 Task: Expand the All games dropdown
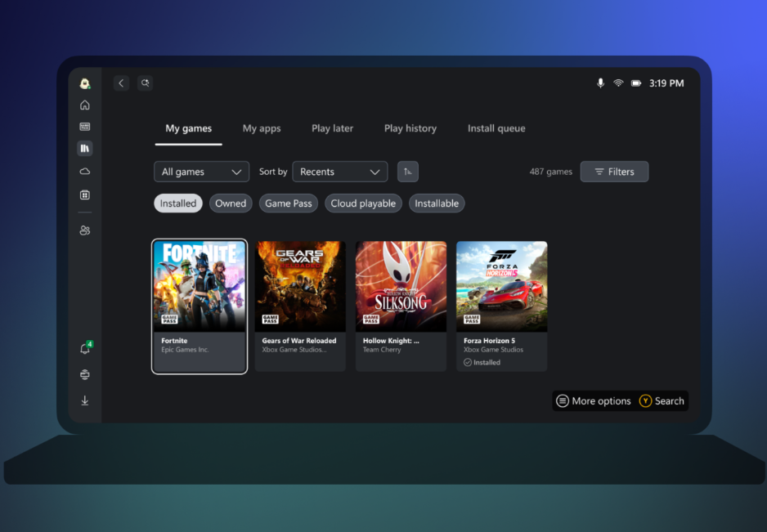click(202, 172)
